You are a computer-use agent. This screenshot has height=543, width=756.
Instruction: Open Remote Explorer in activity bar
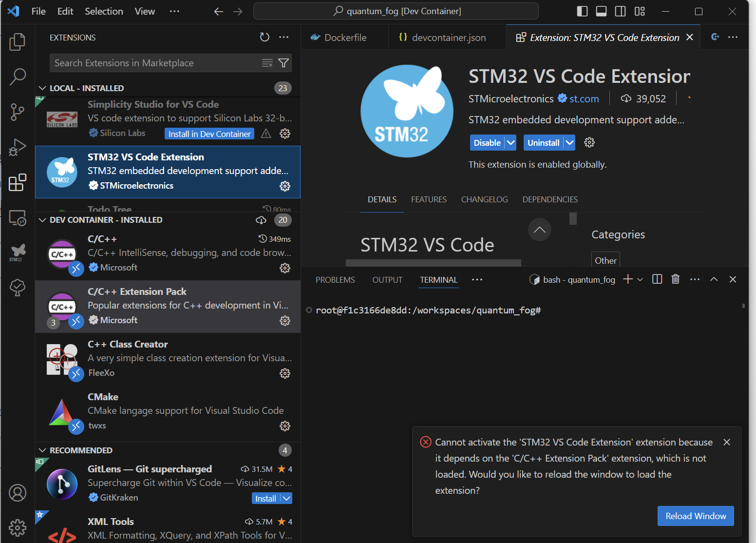pyautogui.click(x=18, y=218)
